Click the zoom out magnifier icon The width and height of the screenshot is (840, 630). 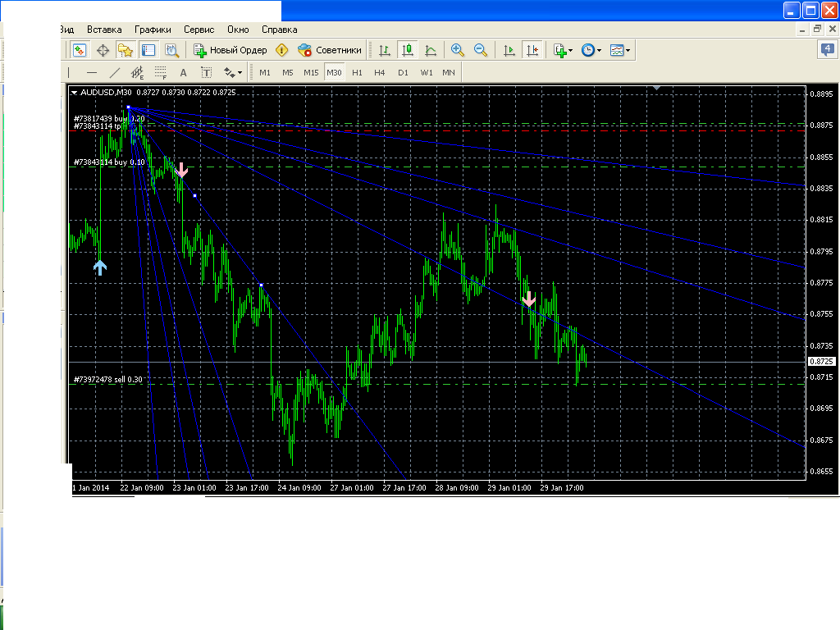(481, 50)
